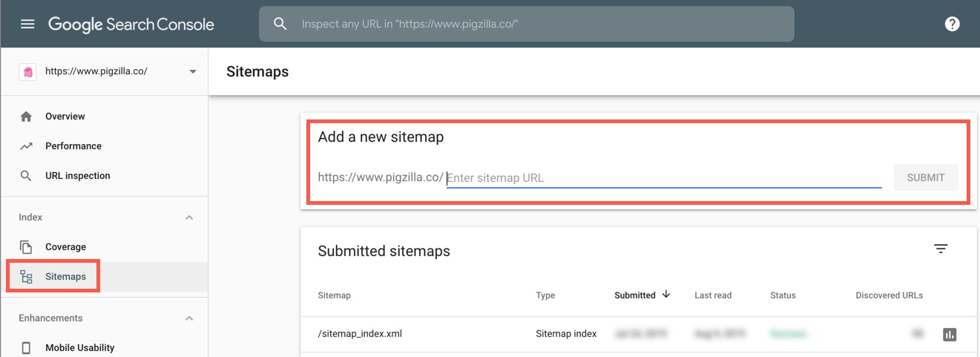Select the https://www.pigzilla.co/ property name
The width and height of the screenshot is (980, 357).
(96, 72)
